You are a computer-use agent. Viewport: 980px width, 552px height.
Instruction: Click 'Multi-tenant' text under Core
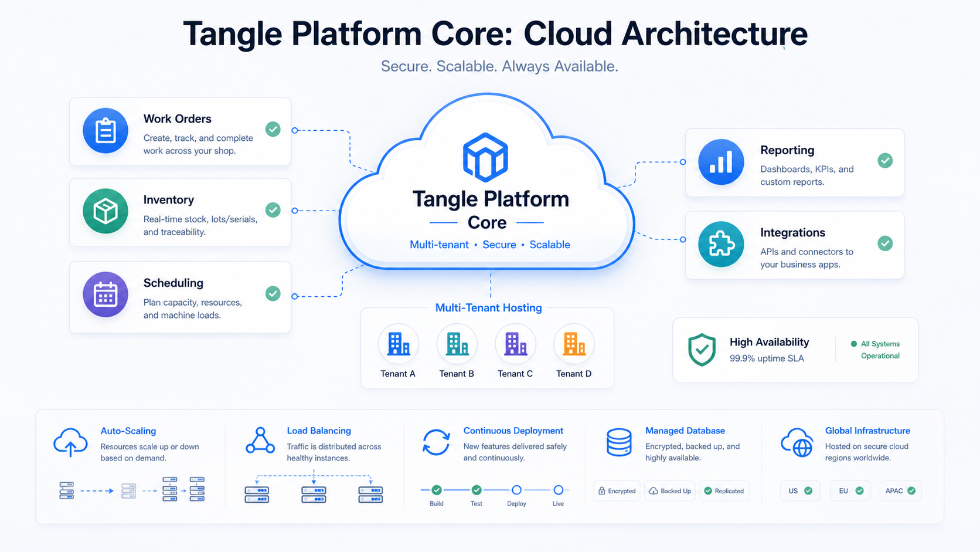pos(439,245)
